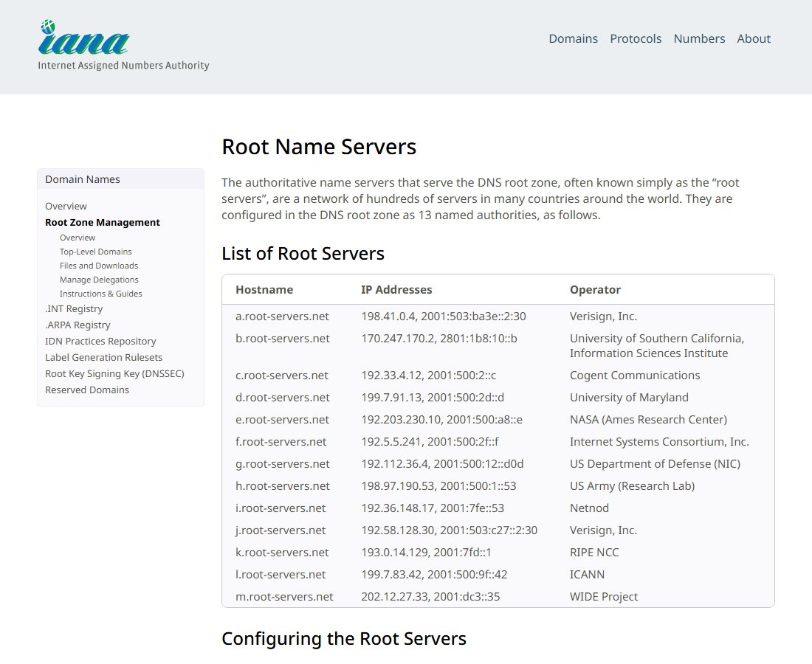Click the IP Addresses column header
The width and height of the screenshot is (812, 664).
pos(396,290)
